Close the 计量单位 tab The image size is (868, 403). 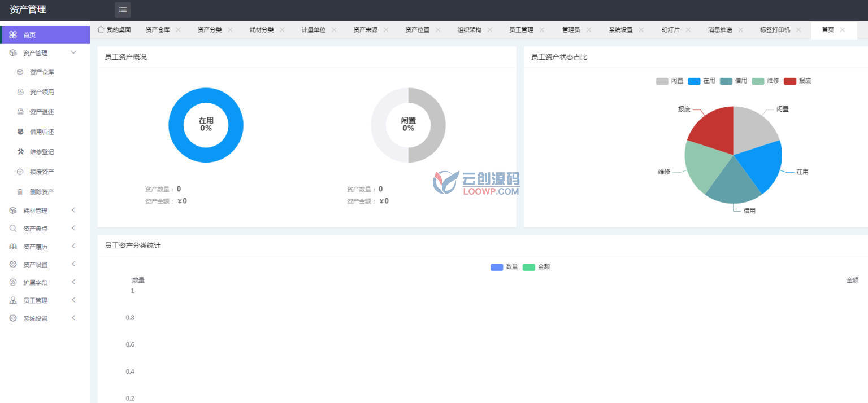(x=334, y=30)
